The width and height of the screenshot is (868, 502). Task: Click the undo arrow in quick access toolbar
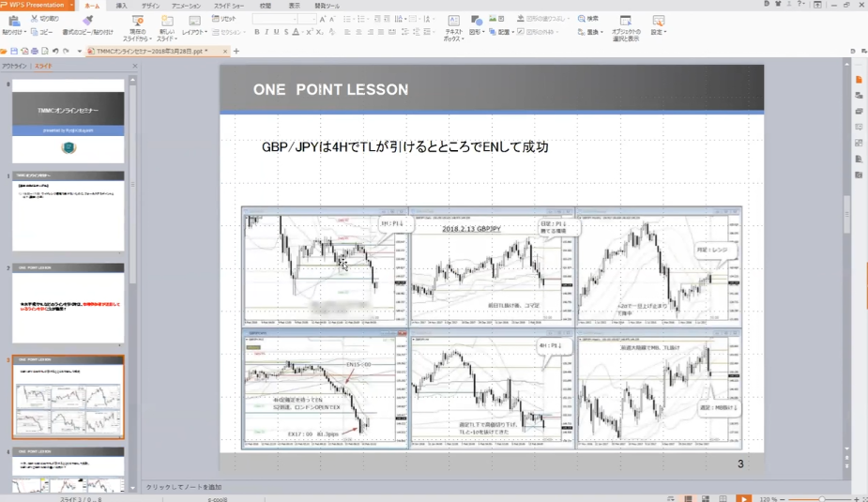pos(55,51)
